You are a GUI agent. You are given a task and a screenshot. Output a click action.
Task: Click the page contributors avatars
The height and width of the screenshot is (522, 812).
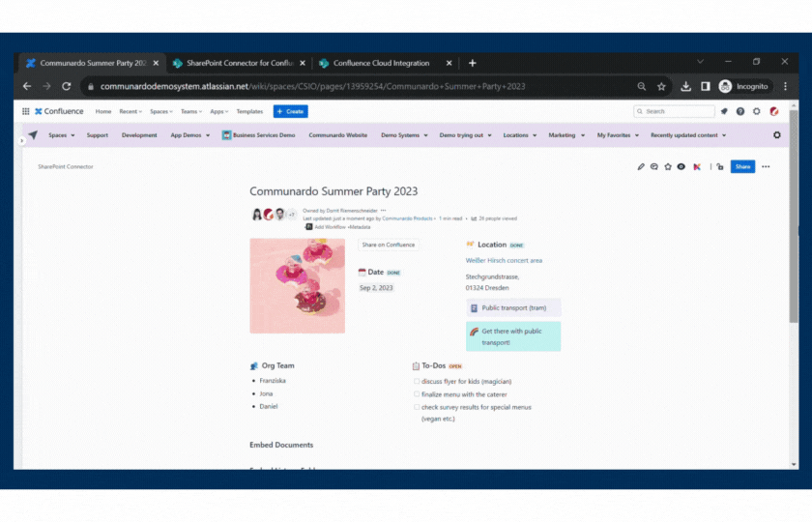(x=274, y=215)
